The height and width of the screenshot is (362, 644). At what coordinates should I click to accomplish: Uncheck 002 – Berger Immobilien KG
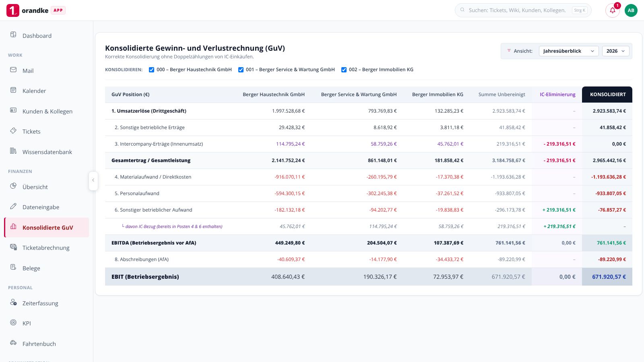pos(344,70)
